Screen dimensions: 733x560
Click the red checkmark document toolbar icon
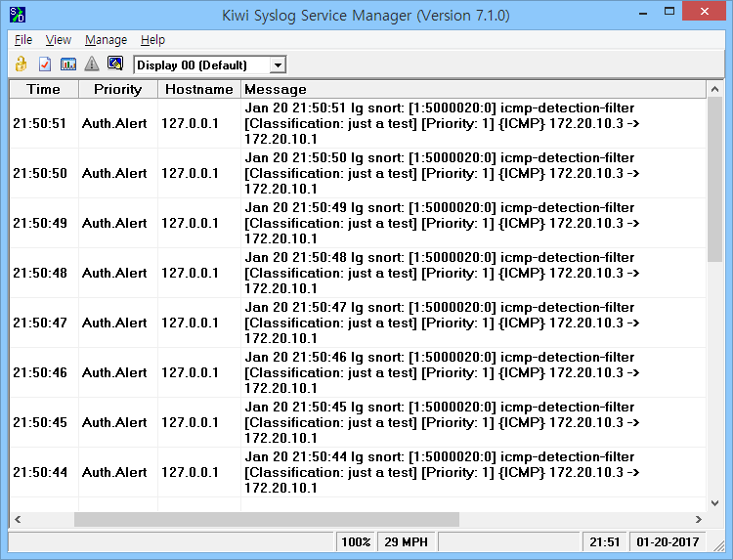(x=45, y=65)
